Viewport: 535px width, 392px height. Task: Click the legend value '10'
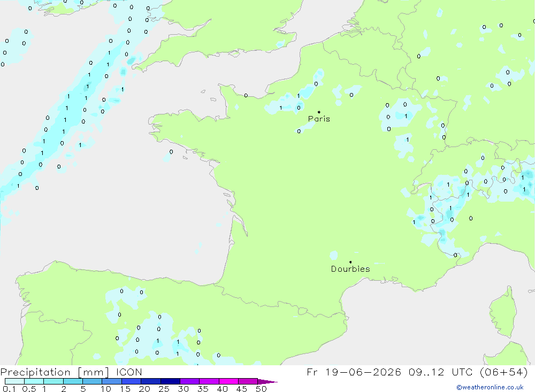[x=106, y=389]
